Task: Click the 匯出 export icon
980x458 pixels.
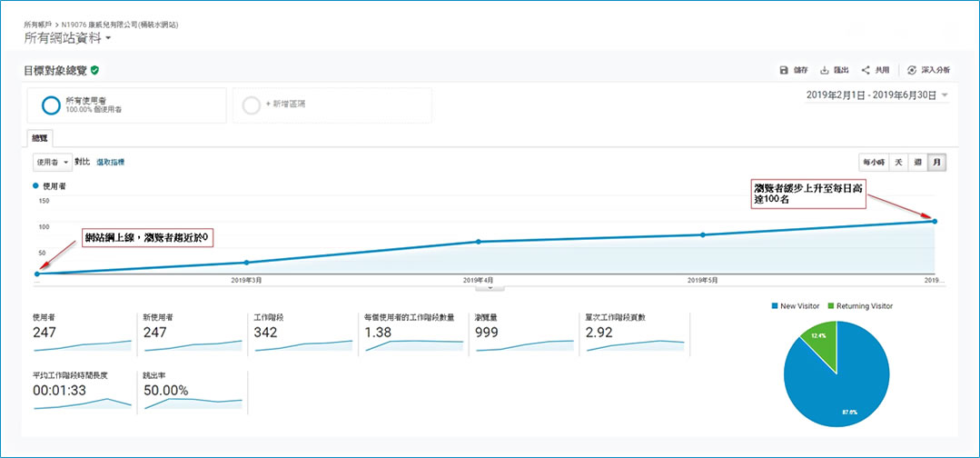Action: pyautogui.click(x=825, y=70)
